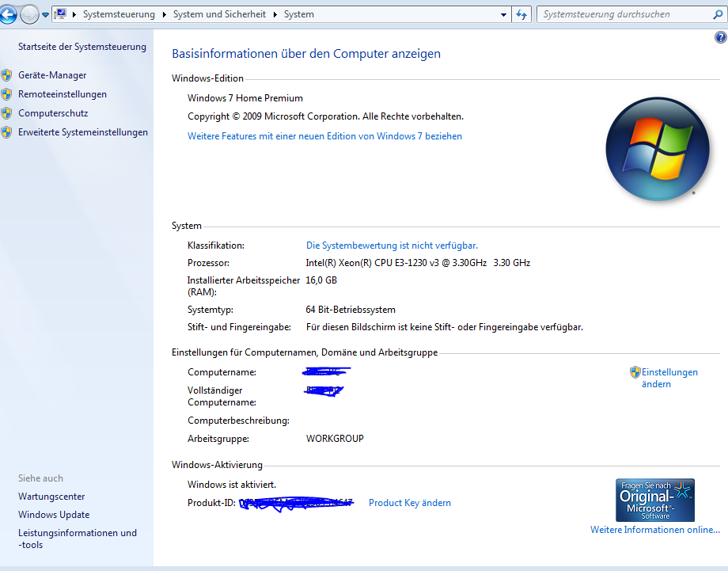Click Product Key ändern link

(x=410, y=503)
